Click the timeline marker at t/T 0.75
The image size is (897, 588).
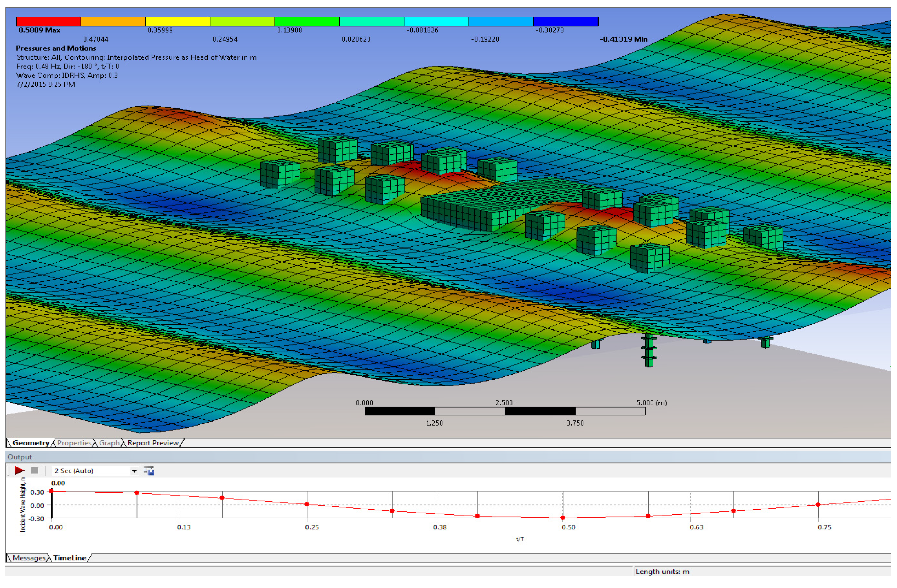(x=818, y=505)
